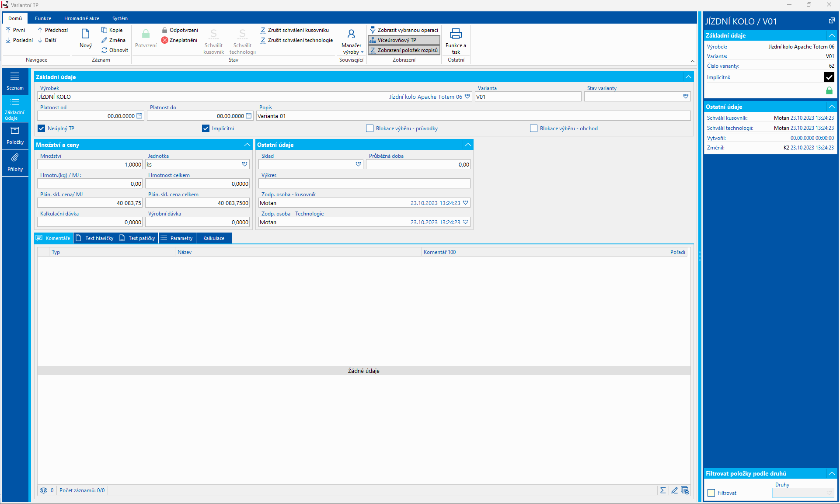Click Funkce a tisk printer icon
This screenshot has width=840, height=504.
(x=456, y=35)
